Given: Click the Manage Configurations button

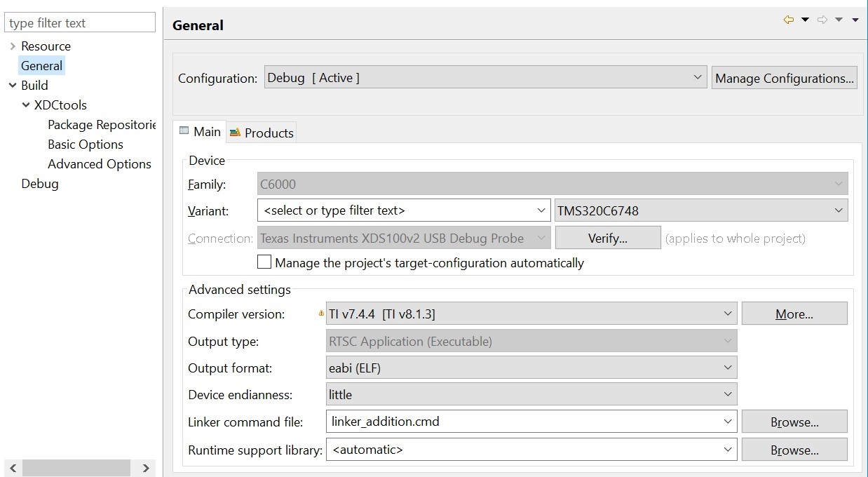Looking at the screenshot, I should [x=785, y=78].
